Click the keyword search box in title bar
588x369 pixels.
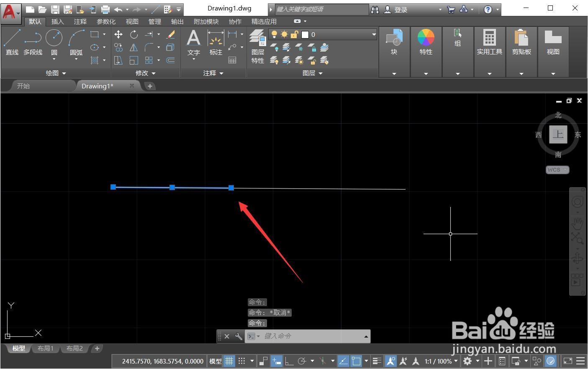pyautogui.click(x=321, y=9)
